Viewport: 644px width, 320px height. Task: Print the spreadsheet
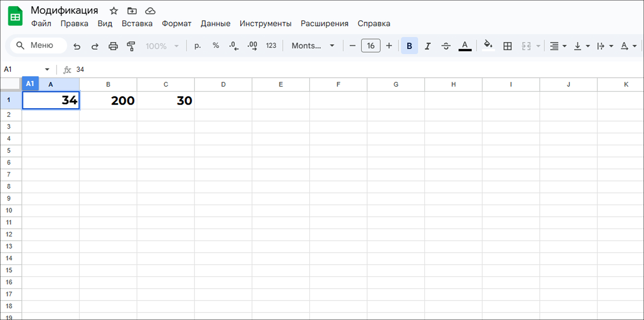click(113, 46)
